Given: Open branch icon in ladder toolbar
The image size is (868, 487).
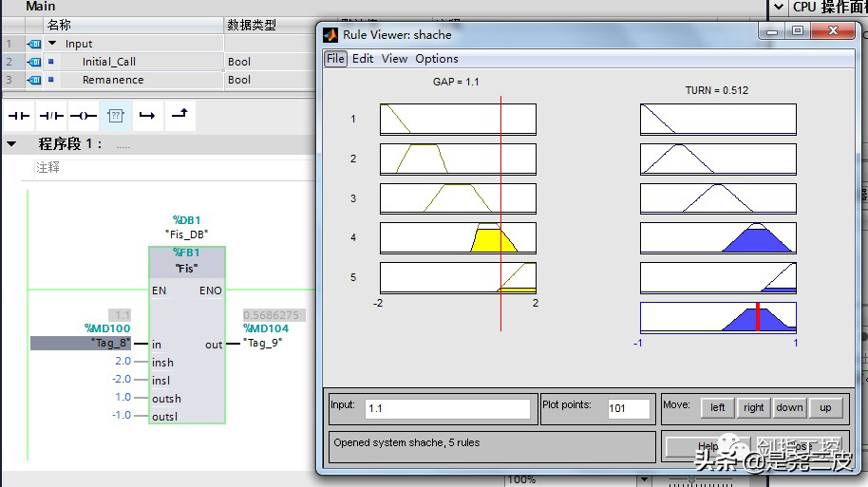Looking at the screenshot, I should tap(147, 116).
